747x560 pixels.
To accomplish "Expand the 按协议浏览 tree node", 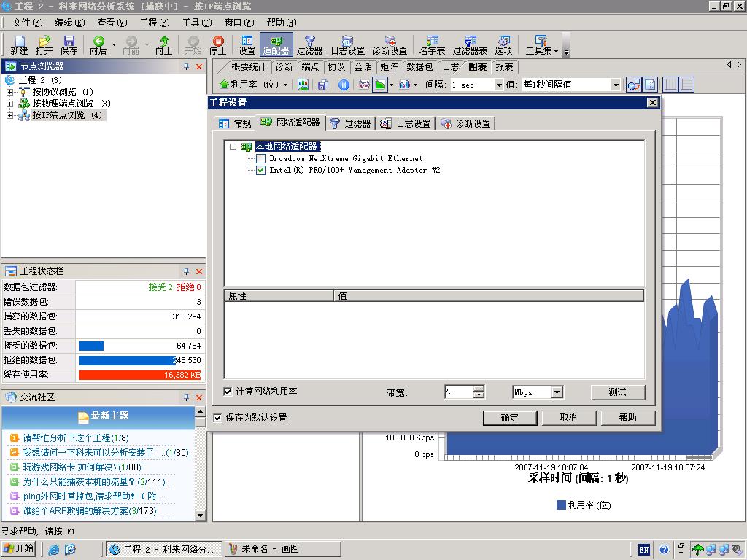I will click(10, 92).
